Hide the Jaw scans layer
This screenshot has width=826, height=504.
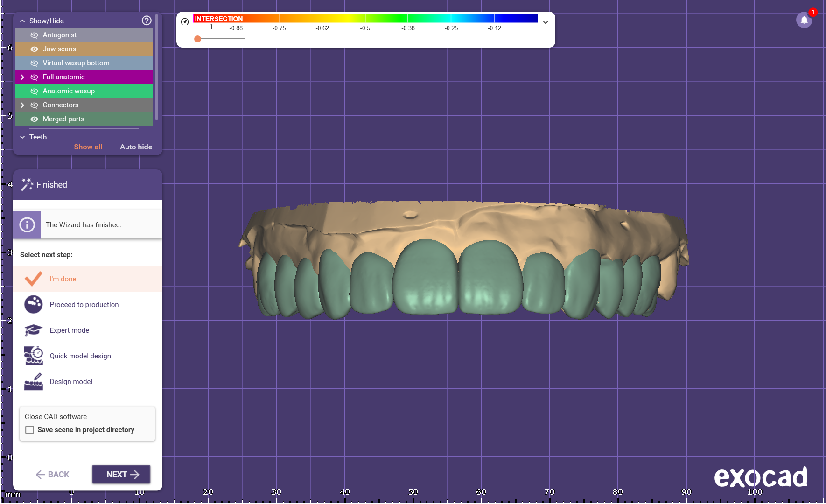[34, 49]
